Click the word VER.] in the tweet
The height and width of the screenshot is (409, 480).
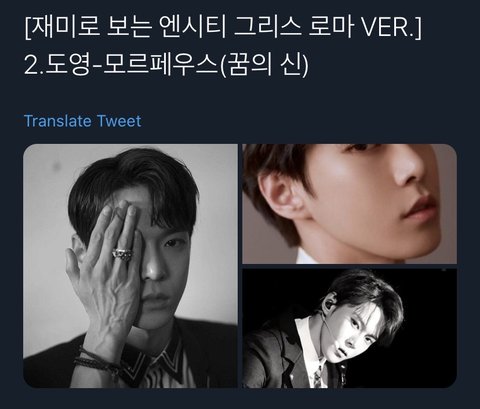tap(392, 28)
